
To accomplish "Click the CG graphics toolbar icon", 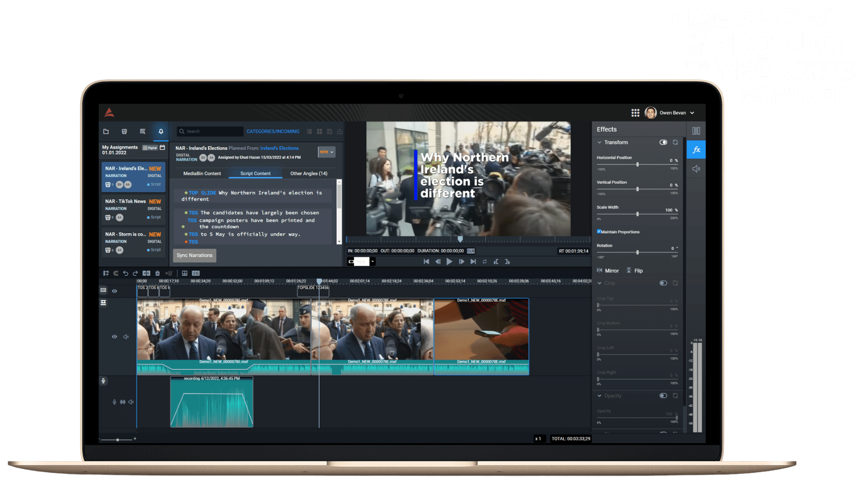I will tap(196, 273).
